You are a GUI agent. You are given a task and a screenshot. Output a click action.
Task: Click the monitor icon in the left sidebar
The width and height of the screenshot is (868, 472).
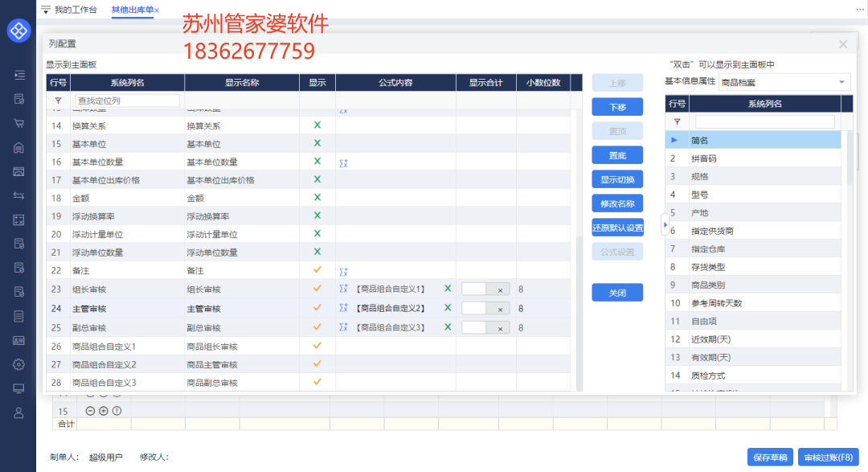tap(18, 388)
